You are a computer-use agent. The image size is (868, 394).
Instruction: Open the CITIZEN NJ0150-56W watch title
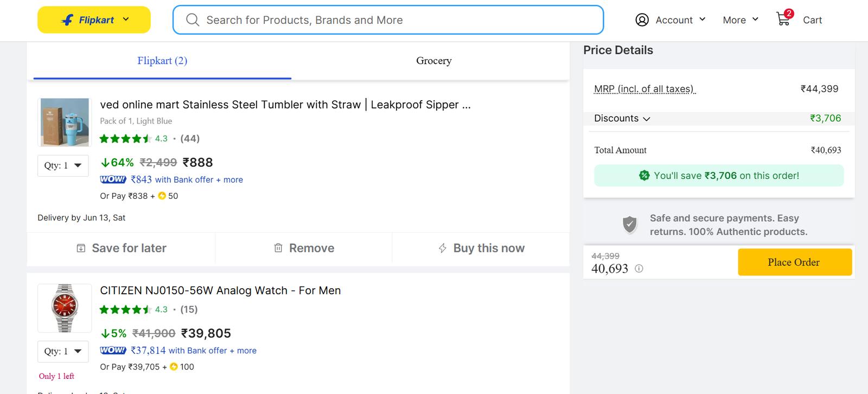click(220, 290)
